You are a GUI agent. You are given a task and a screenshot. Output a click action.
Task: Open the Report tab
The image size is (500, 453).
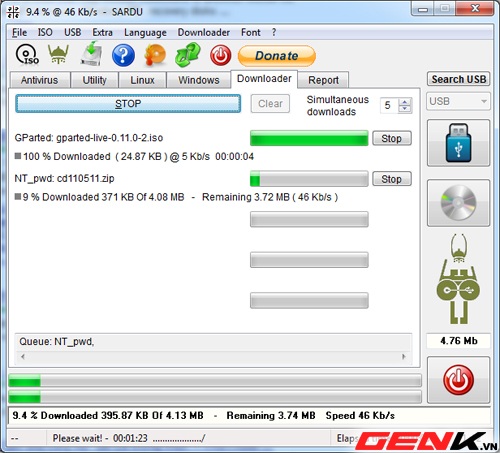(323, 80)
